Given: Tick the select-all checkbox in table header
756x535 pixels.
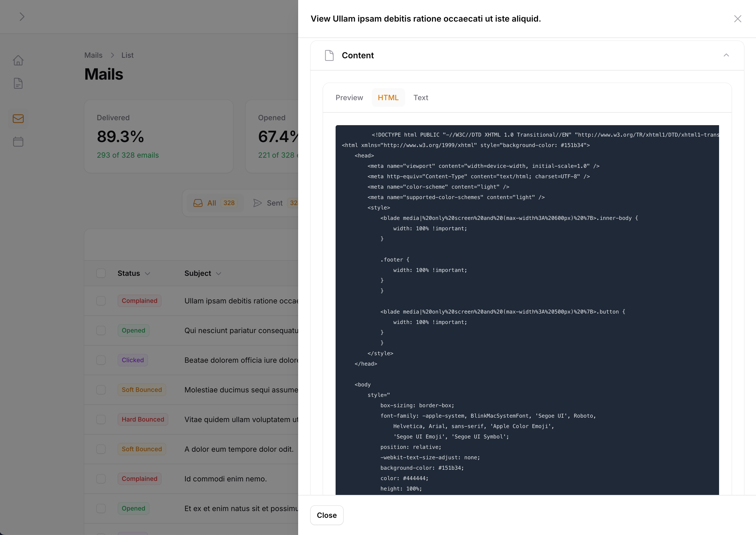Looking at the screenshot, I should (101, 273).
